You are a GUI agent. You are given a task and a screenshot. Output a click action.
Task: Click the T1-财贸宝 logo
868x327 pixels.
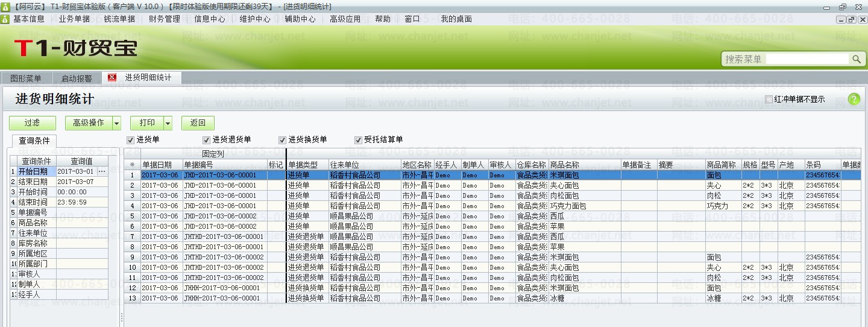[75, 48]
